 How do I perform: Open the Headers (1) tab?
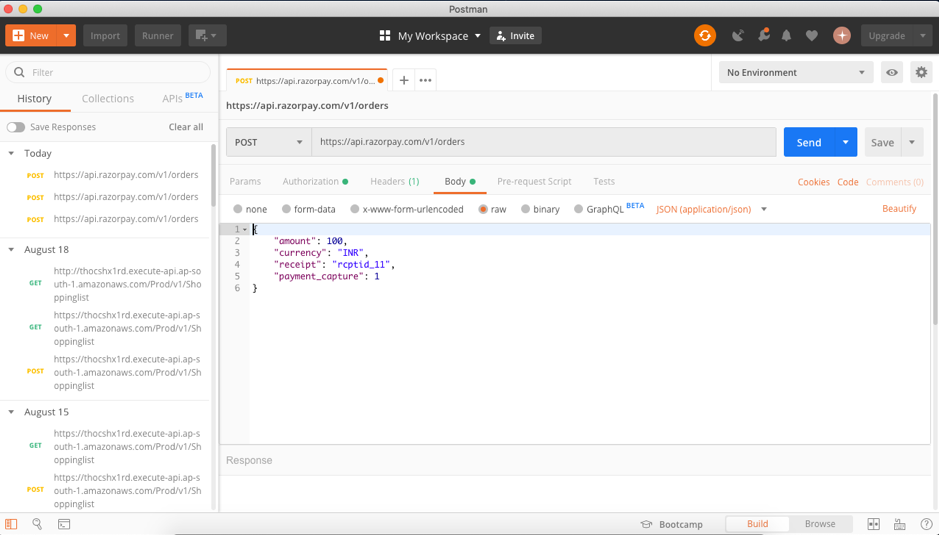tap(395, 182)
